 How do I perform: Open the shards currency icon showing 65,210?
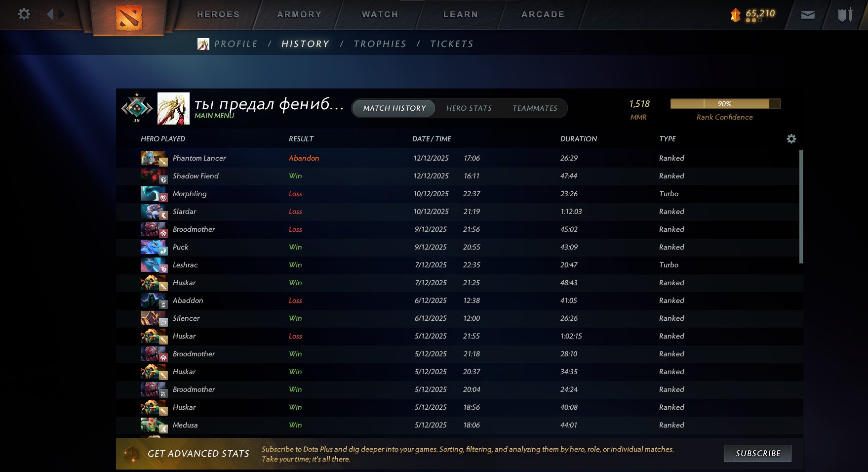(736, 15)
